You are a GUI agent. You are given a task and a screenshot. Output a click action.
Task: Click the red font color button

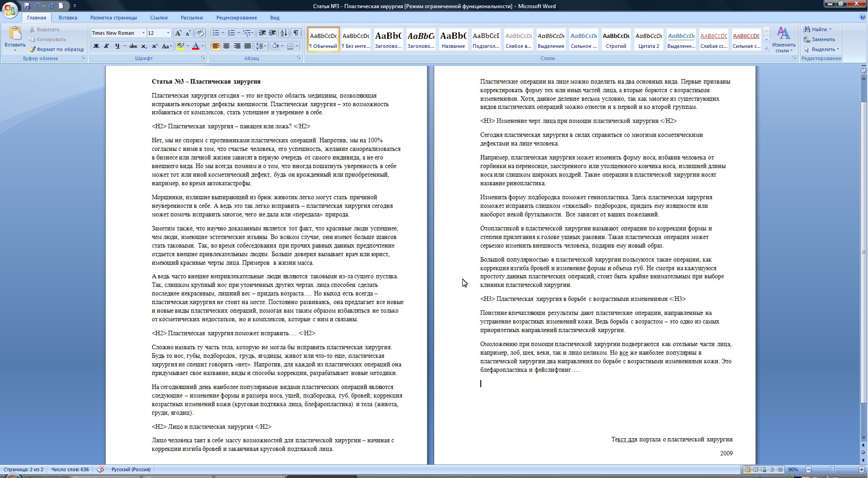[196, 46]
